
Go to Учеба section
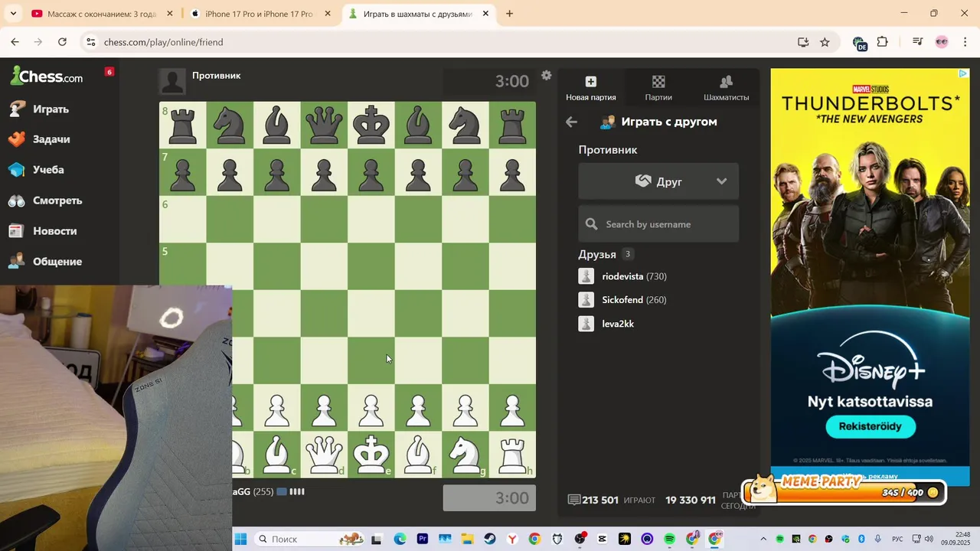click(x=48, y=170)
